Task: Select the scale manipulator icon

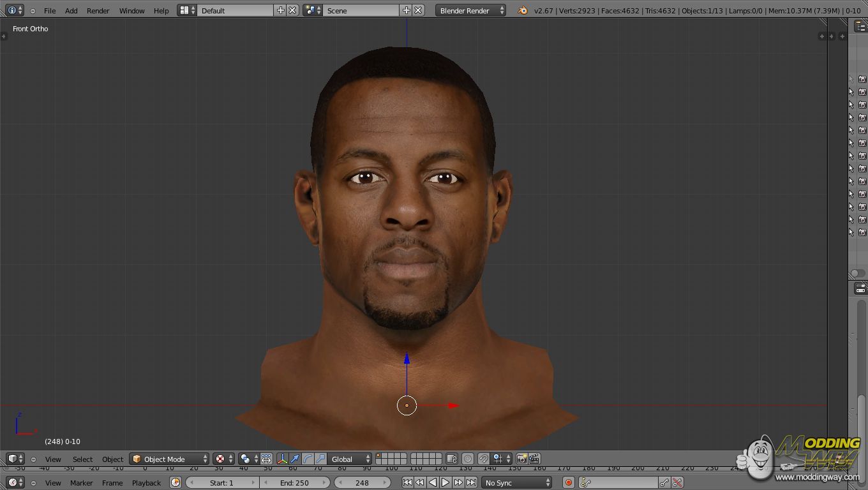Action: pyautogui.click(x=320, y=459)
